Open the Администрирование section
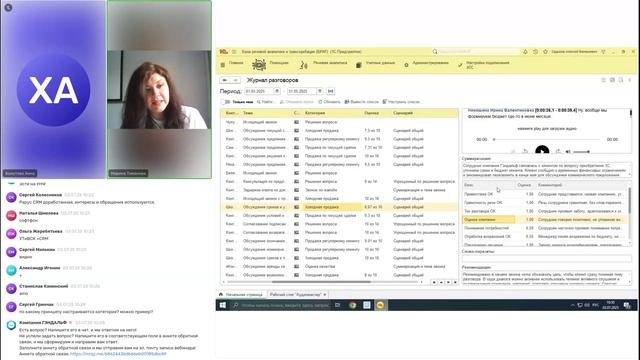This screenshot has height=360, width=640. click(431, 63)
